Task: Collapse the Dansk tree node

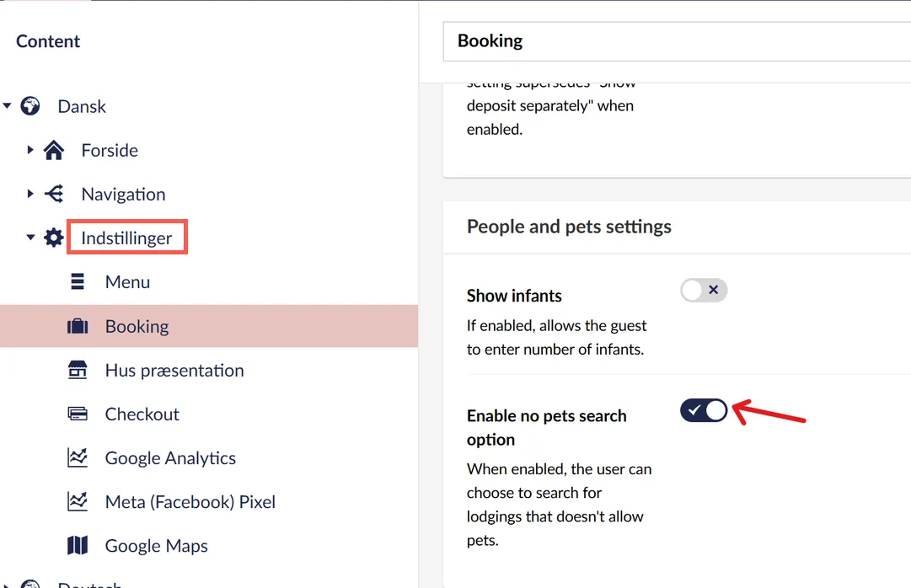Action: pos(7,106)
